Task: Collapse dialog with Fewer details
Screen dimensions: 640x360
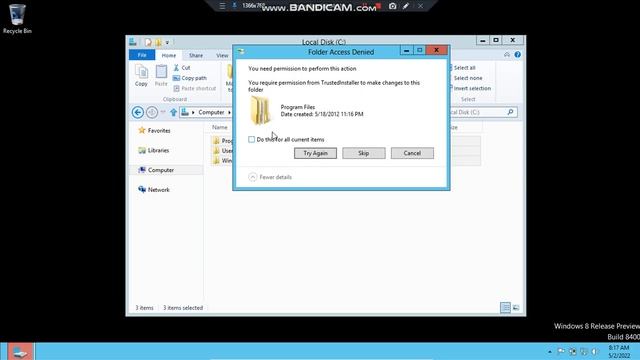Action: point(270,177)
